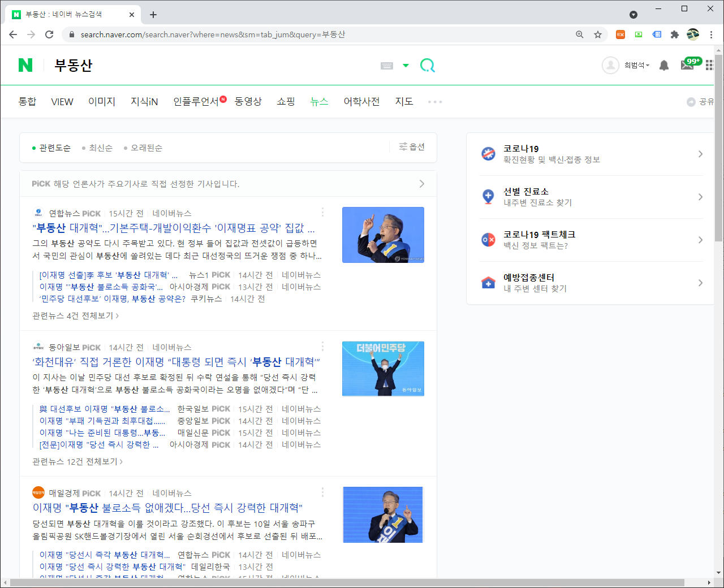The height and width of the screenshot is (588, 724).
Task: Click the 선별 진료소 location icon
Action: pos(488,197)
